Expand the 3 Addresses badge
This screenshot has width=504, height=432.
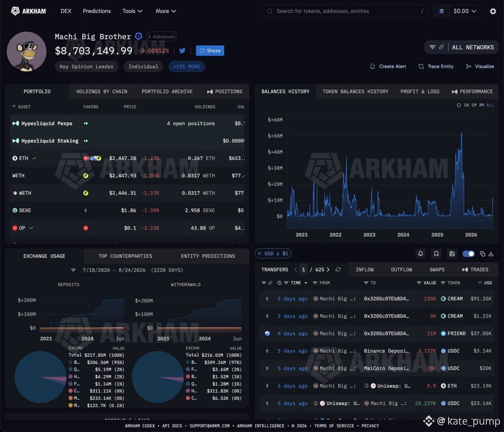(162, 37)
